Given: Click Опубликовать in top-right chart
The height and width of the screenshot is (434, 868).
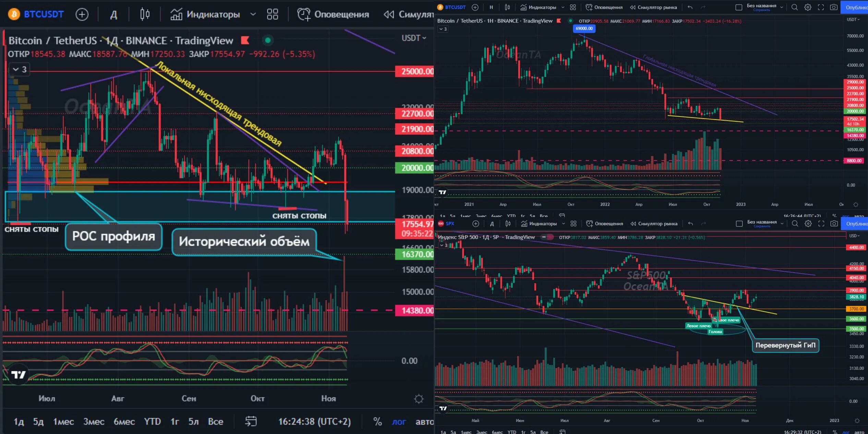Looking at the screenshot, I should point(854,7).
